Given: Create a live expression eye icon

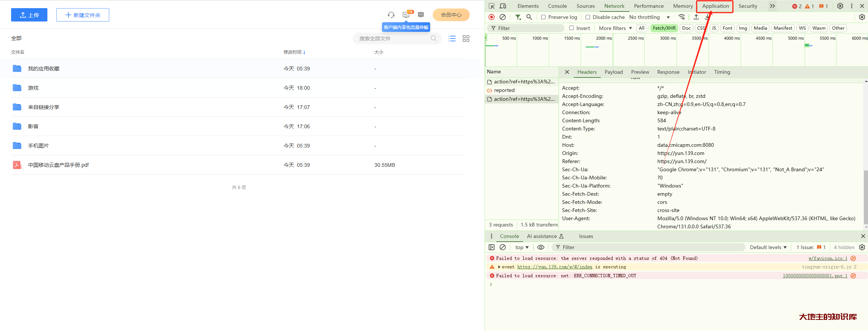Looking at the screenshot, I should click(541, 247).
